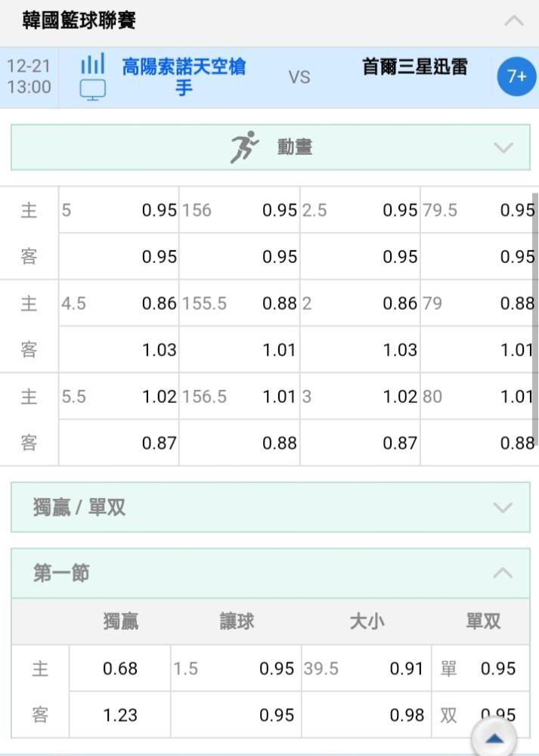Tap the scroll-to-top arrow button

pos(494,738)
